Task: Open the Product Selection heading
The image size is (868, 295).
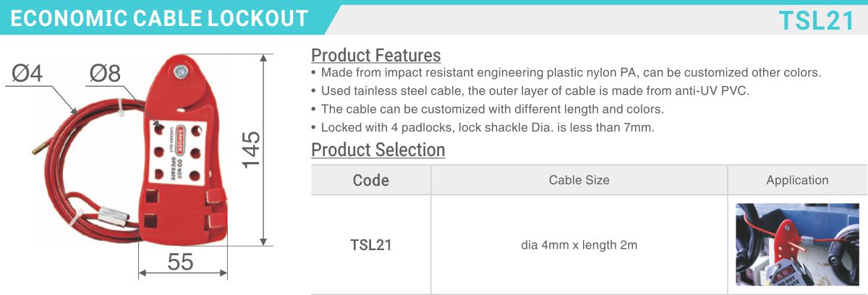Action: [x=378, y=150]
